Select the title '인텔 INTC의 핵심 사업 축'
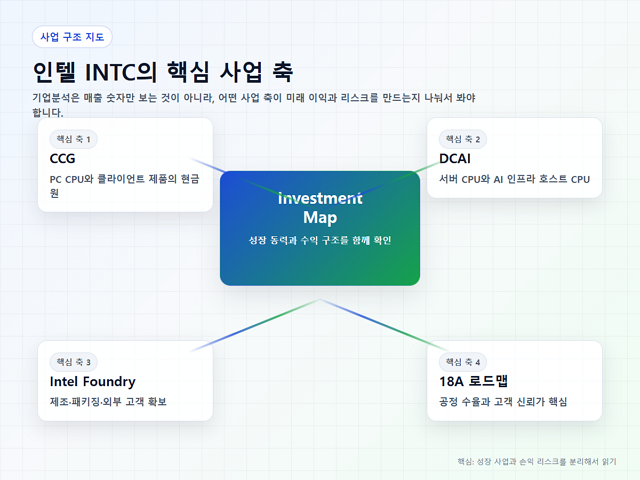 click(162, 72)
